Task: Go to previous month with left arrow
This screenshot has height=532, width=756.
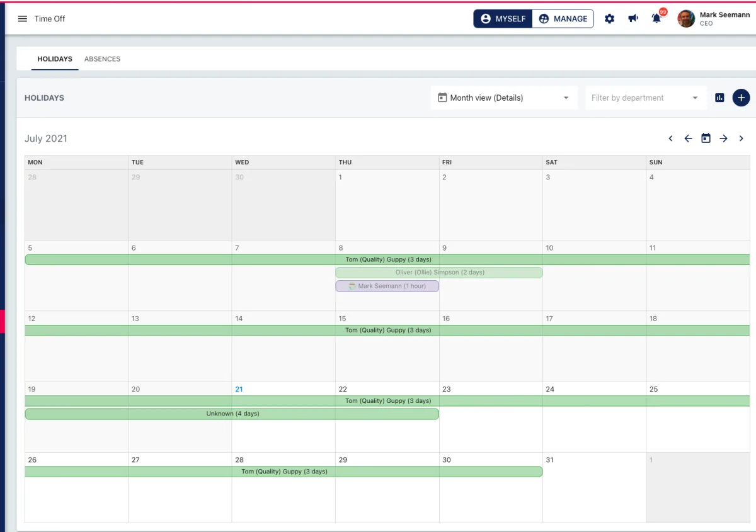Action: pos(688,139)
